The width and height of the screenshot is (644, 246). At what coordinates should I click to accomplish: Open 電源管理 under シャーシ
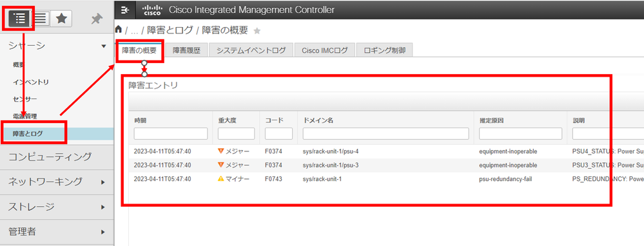[24, 117]
